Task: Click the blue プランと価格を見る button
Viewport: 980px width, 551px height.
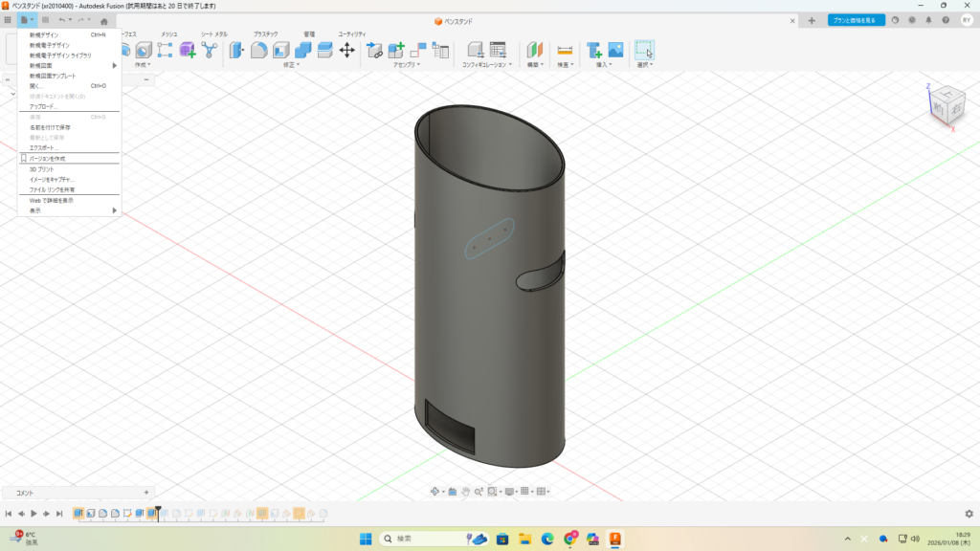Action: (856, 20)
